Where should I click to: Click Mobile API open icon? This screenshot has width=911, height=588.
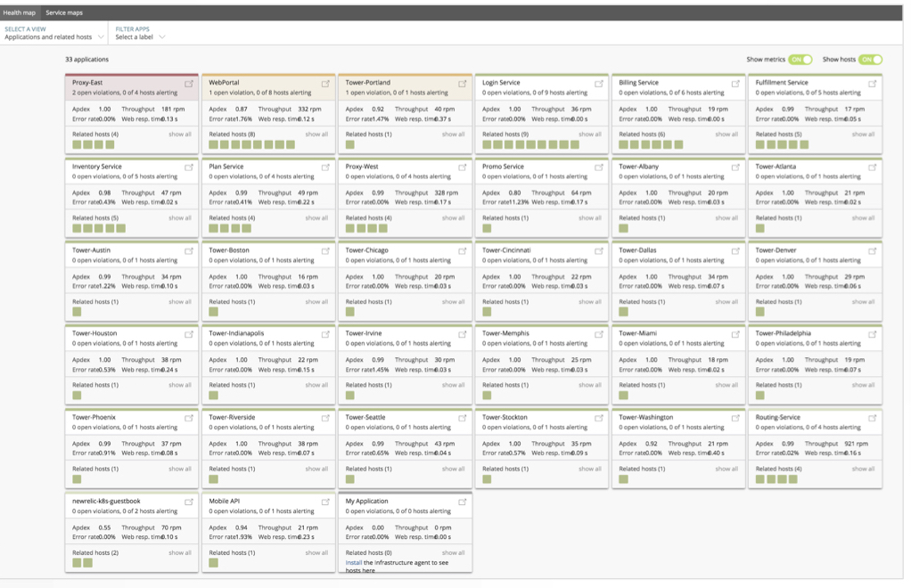click(x=325, y=502)
